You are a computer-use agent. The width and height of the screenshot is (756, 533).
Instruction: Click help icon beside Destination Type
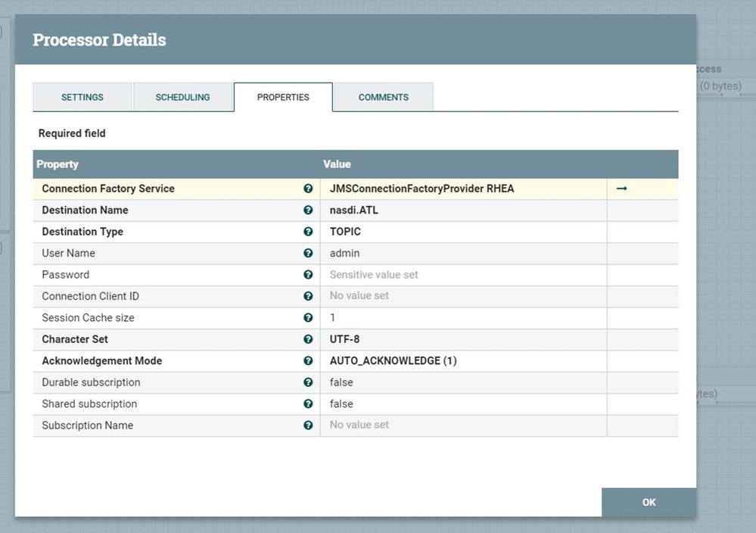click(308, 232)
